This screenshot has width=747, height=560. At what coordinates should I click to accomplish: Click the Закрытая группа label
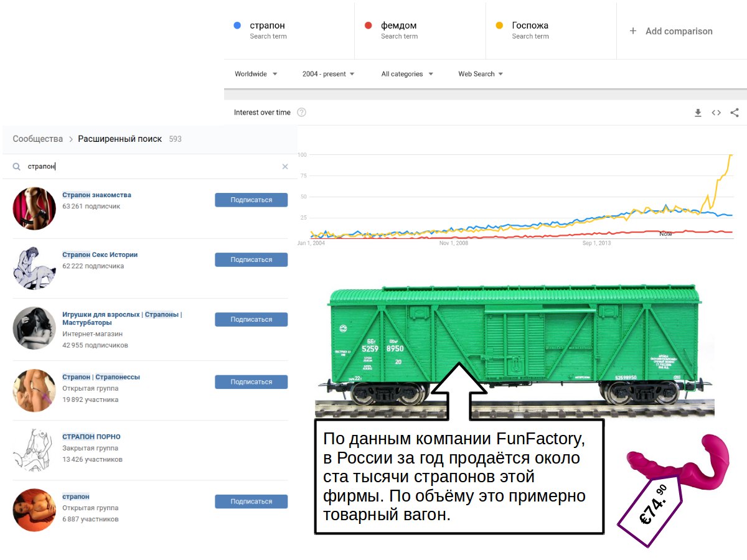point(90,448)
